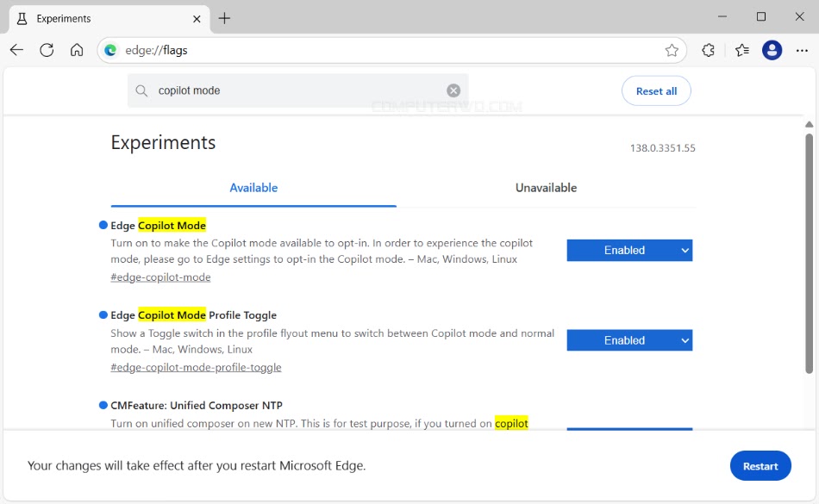The height and width of the screenshot is (504, 819).
Task: Click the version number 138.0.3351.55
Action: click(x=662, y=148)
